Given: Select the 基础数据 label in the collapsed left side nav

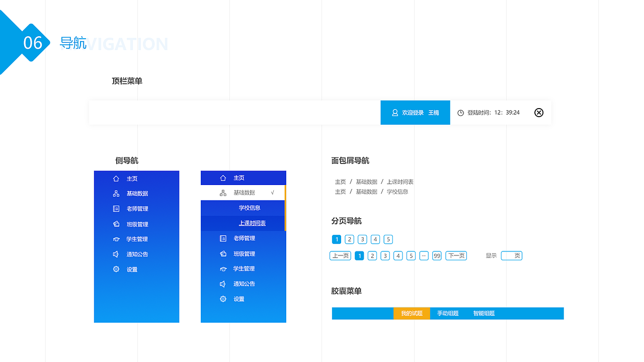Looking at the screenshot, I should click(x=137, y=194).
